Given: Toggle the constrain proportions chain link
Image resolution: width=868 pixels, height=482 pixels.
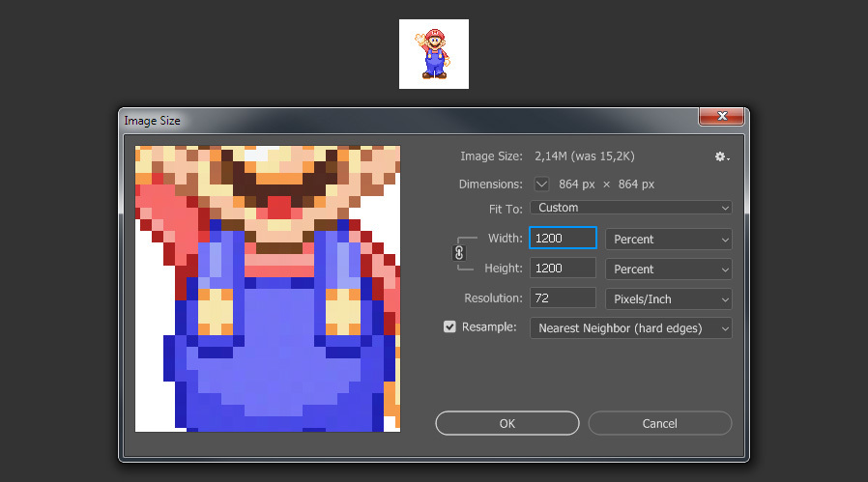Looking at the screenshot, I should click(x=459, y=253).
